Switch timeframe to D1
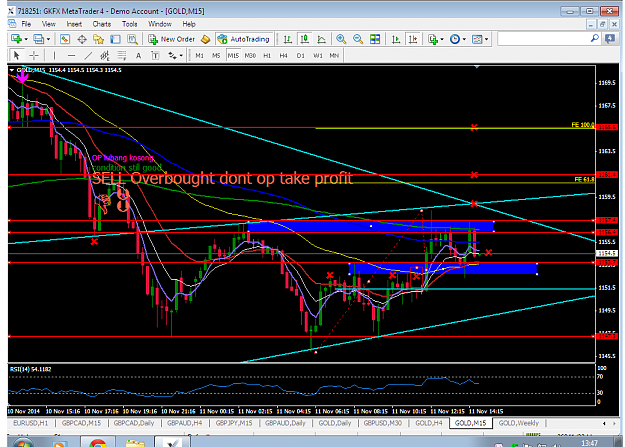Image resolution: width=625 pixels, height=447 pixels. click(x=301, y=55)
